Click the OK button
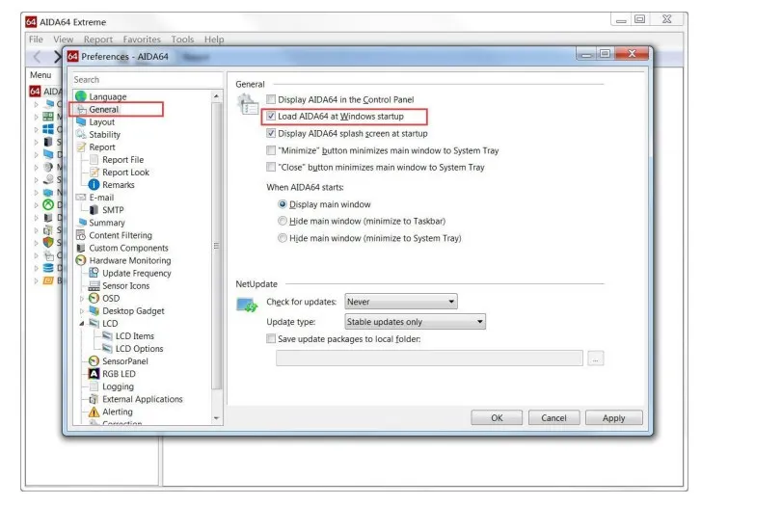782x532 pixels. (x=497, y=418)
